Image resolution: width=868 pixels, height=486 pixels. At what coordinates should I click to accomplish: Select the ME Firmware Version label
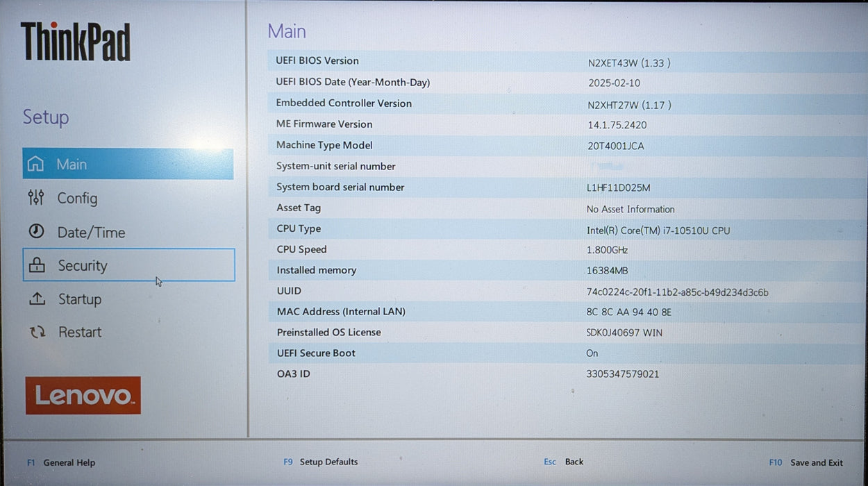click(324, 124)
